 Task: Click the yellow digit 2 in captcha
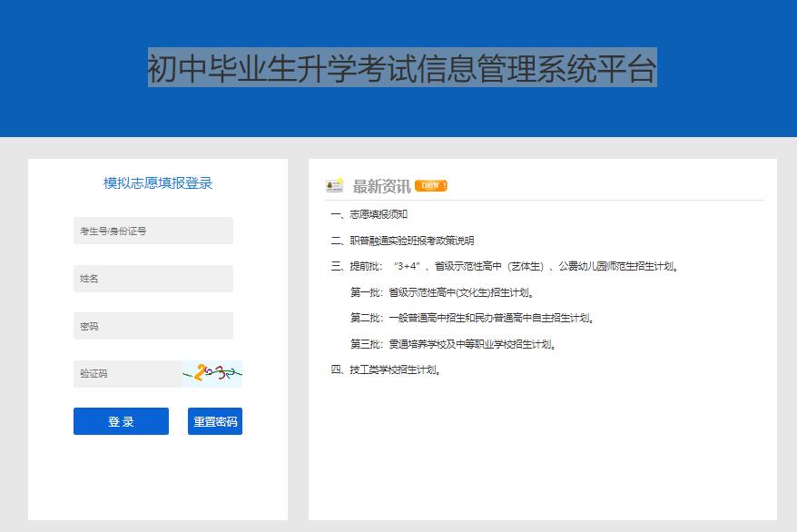tap(200, 372)
